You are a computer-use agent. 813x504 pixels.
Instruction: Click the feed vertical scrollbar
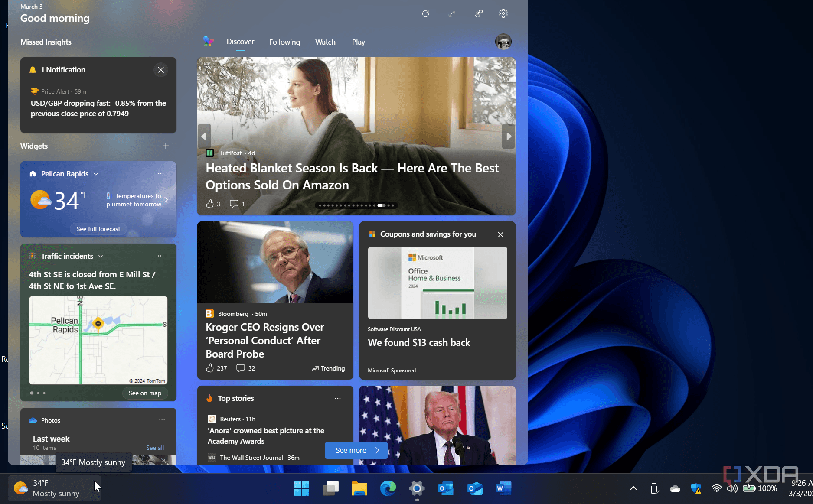pyautogui.click(x=522, y=124)
